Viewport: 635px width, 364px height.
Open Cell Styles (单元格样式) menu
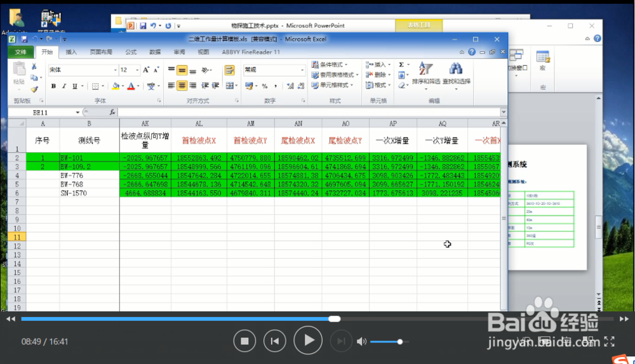(332, 85)
